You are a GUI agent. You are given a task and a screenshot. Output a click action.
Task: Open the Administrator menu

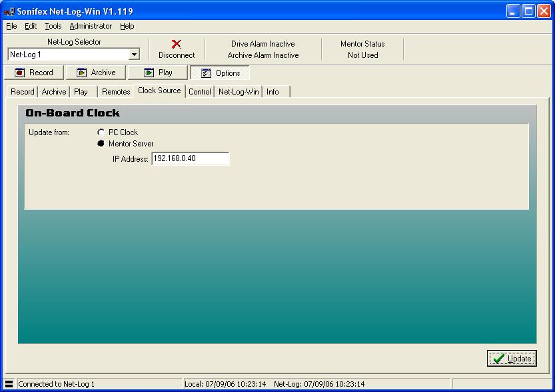[91, 26]
